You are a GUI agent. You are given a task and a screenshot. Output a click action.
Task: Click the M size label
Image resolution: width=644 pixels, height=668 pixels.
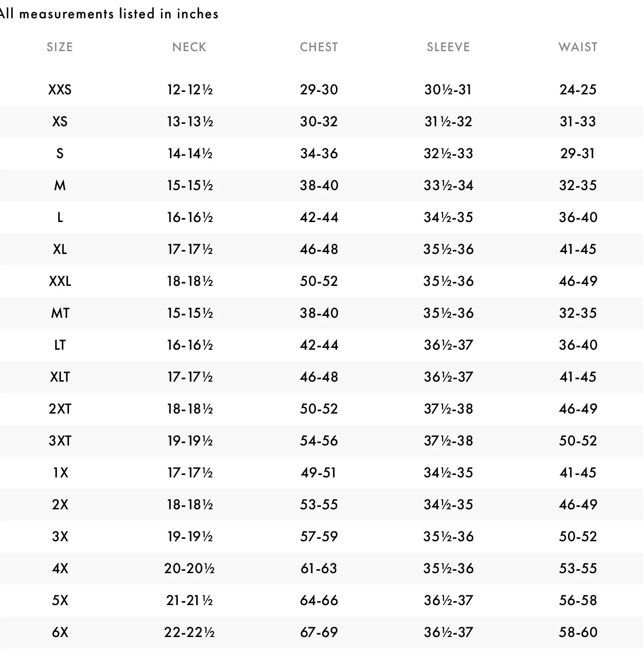[60, 185]
